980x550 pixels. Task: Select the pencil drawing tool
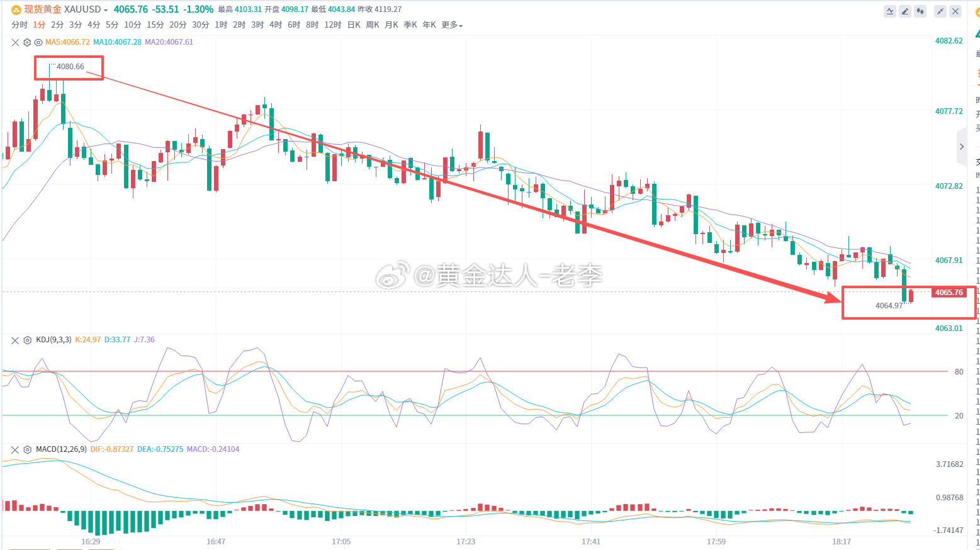905,11
